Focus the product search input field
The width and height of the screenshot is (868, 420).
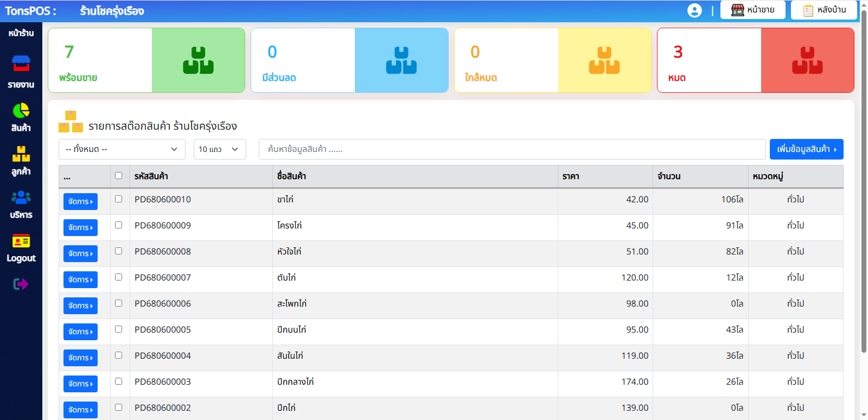click(x=512, y=149)
